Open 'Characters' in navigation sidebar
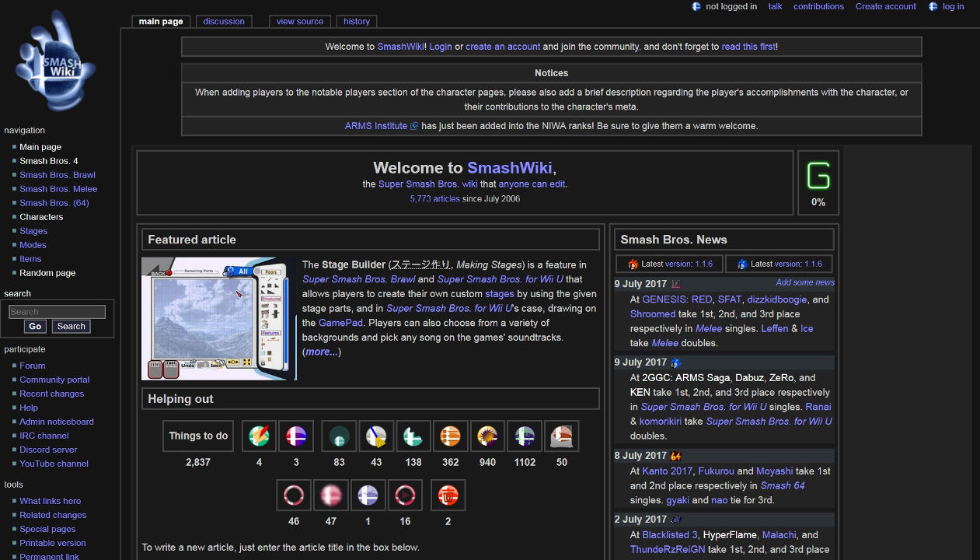This screenshot has width=980, height=560. (x=41, y=217)
